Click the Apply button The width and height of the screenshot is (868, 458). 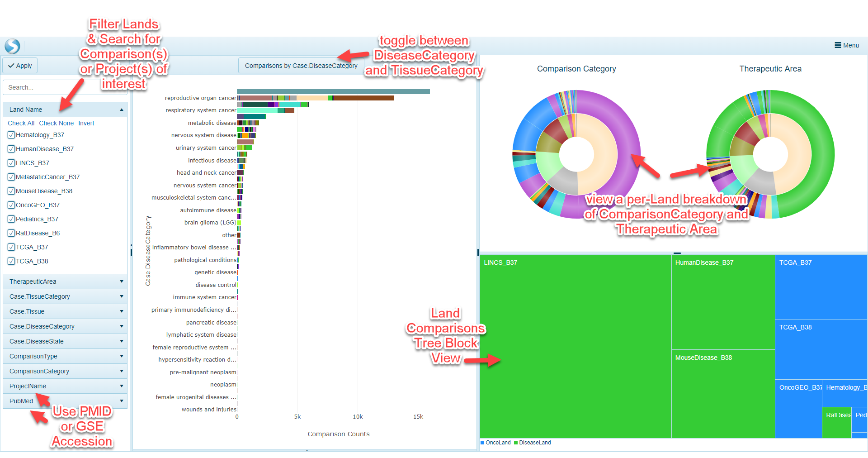19,65
